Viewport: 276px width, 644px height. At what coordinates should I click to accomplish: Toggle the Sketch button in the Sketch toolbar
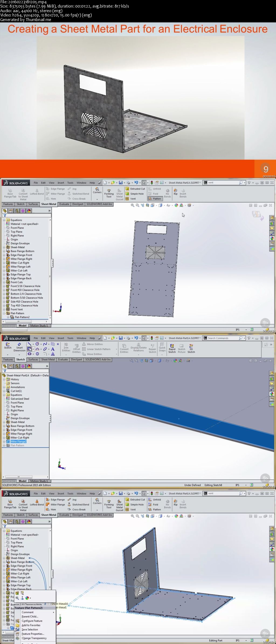tap(8, 346)
